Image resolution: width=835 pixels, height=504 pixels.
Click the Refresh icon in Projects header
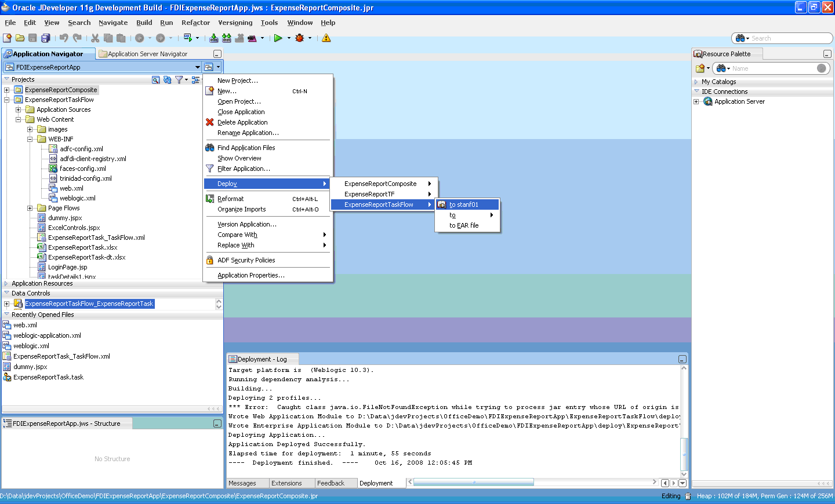click(x=167, y=80)
